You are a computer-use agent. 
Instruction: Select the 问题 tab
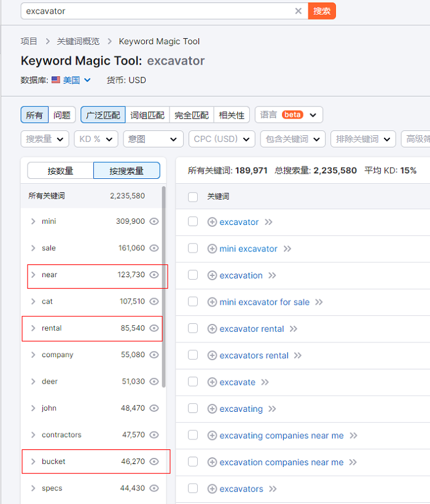click(61, 115)
